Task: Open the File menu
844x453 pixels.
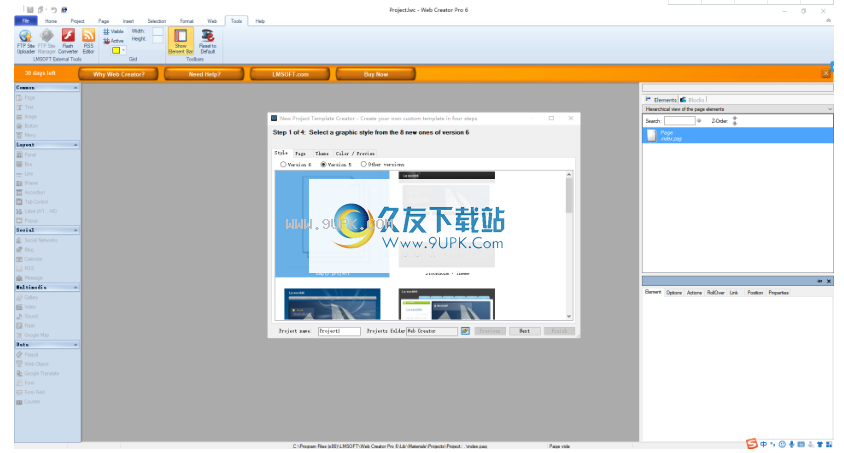Action: (x=25, y=21)
